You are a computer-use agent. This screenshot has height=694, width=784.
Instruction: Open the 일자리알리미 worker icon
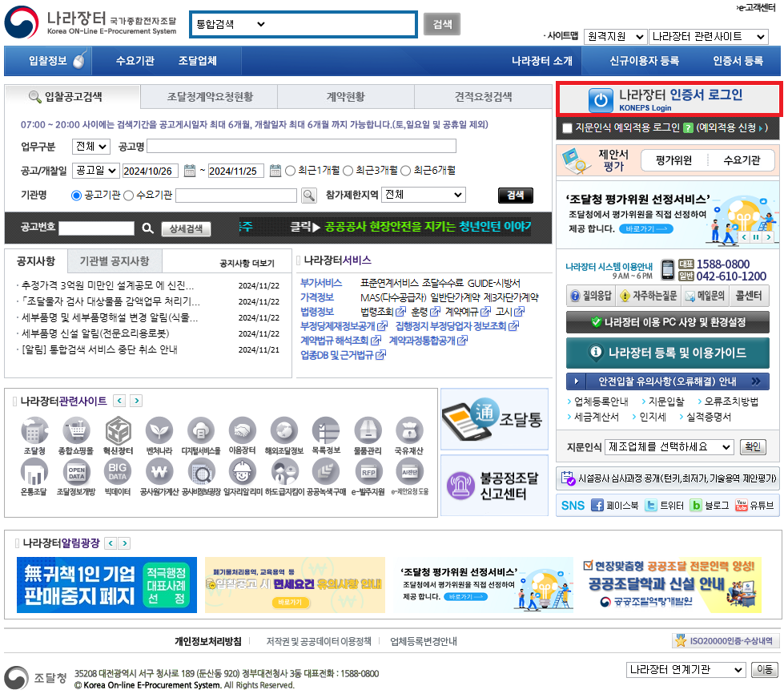tap(243, 472)
